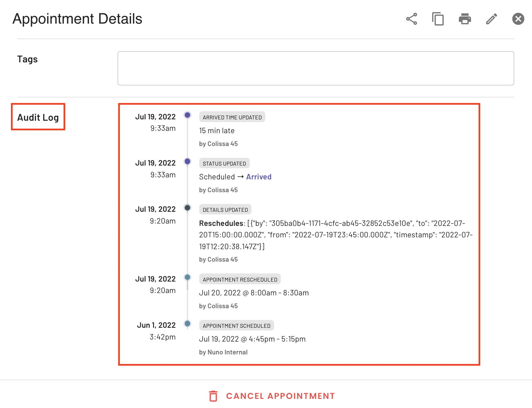This screenshot has height=408, width=532.
Task: Select the Arrived Time Updated timeline dot
Action: point(187,115)
